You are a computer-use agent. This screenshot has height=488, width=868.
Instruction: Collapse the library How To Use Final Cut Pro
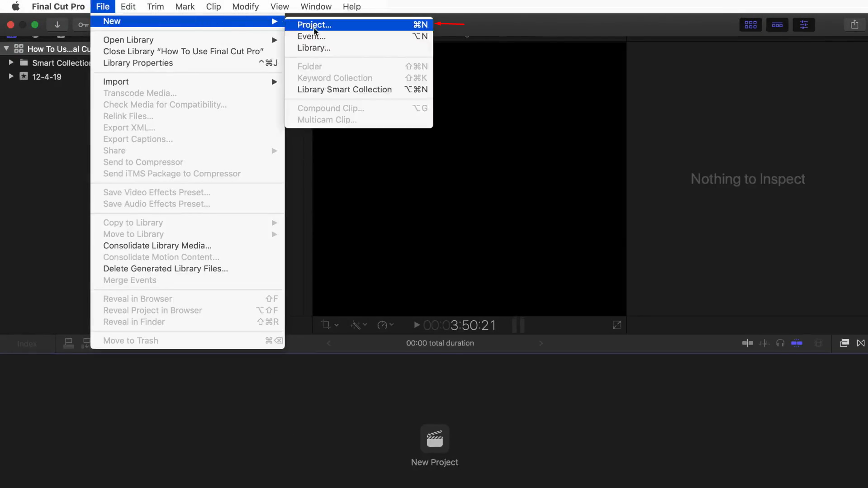click(6, 48)
